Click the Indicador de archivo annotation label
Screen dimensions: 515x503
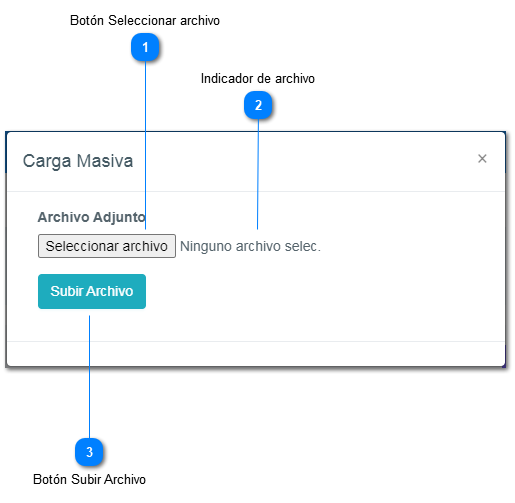click(x=258, y=79)
